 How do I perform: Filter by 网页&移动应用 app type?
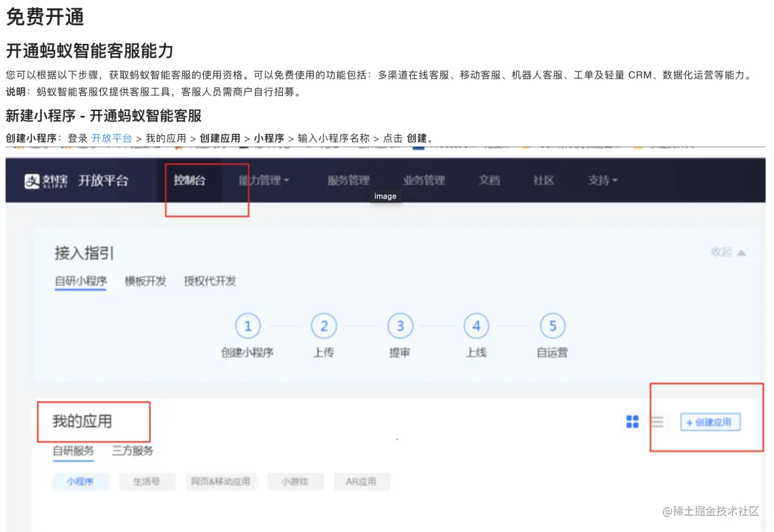(x=221, y=481)
